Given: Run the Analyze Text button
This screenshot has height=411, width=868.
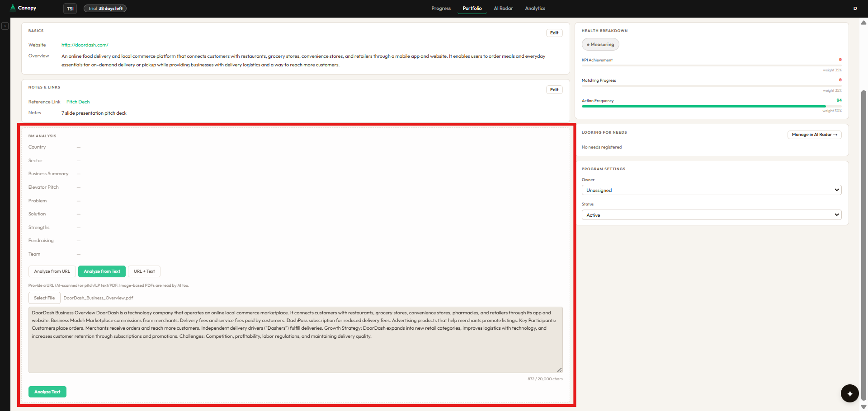Looking at the screenshot, I should click(x=47, y=392).
